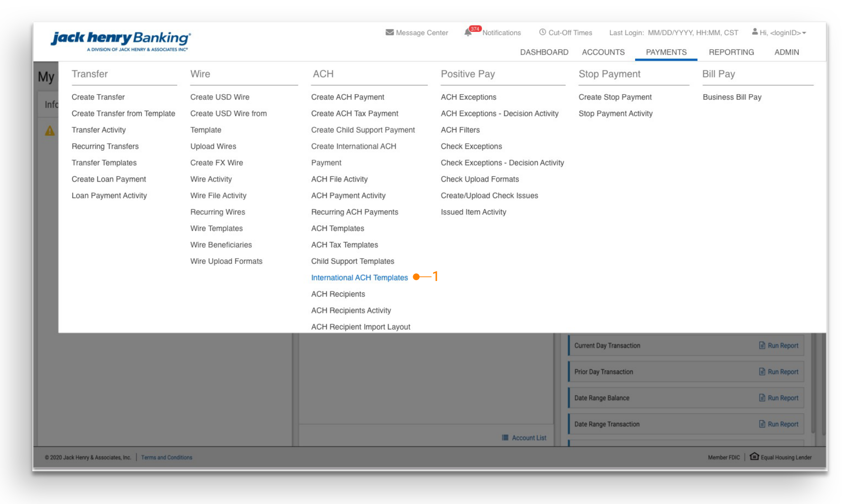Click the Notifications bell icon
The image size is (850, 504).
point(468,32)
